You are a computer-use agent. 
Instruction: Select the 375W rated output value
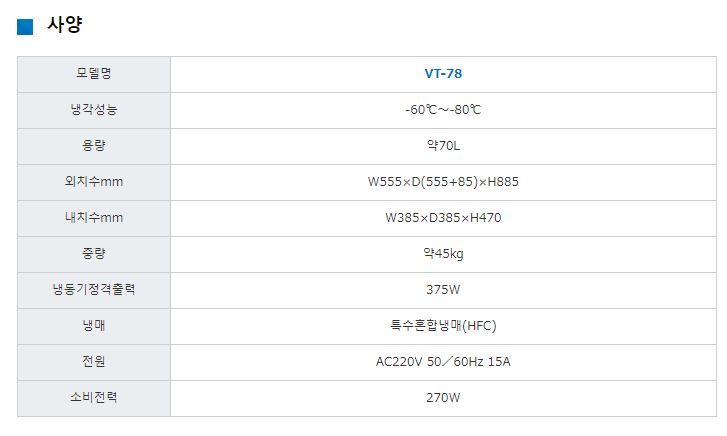tap(443, 289)
